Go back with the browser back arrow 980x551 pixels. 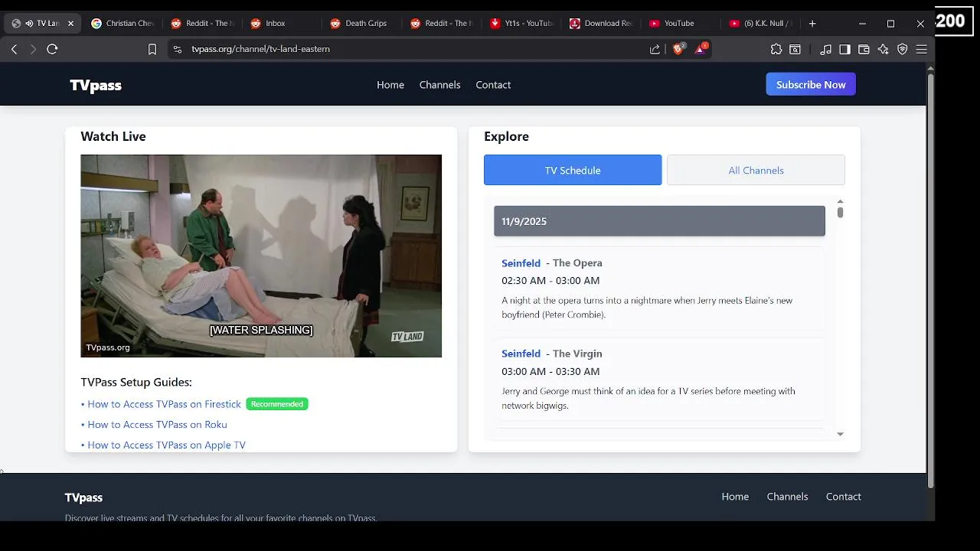(14, 49)
